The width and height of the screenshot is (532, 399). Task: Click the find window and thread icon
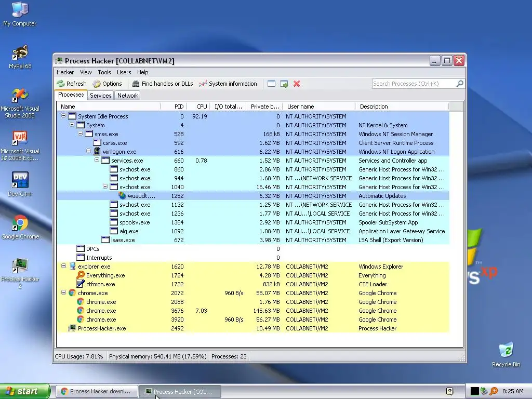click(284, 84)
